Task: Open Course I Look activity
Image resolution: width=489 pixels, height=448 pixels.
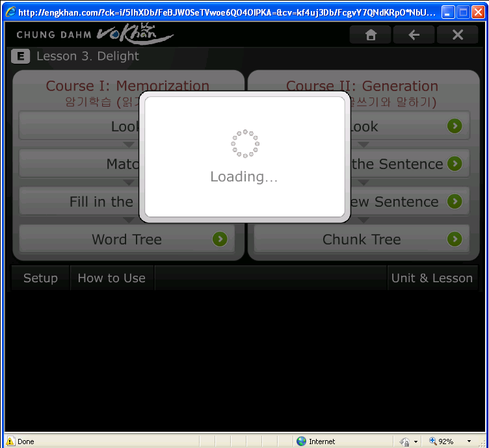Action: (79, 125)
